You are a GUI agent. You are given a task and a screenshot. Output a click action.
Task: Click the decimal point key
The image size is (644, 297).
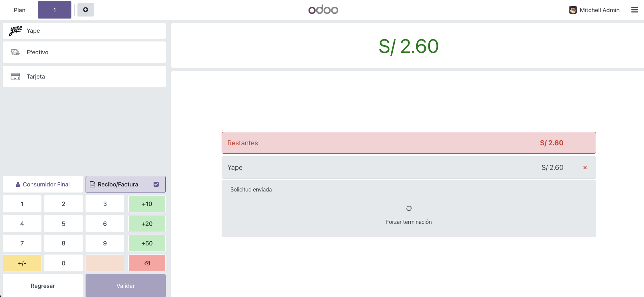point(105,263)
